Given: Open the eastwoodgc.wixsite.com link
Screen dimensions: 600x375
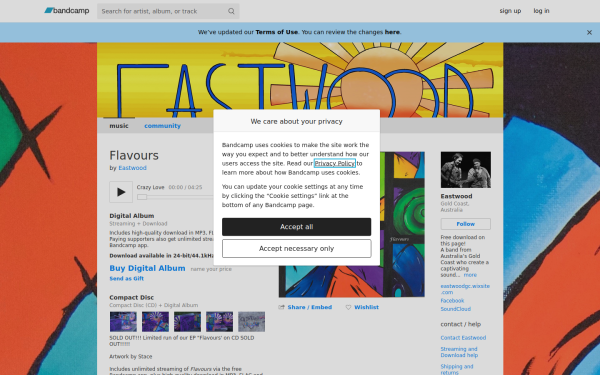Looking at the screenshot, I should pyautogui.click(x=465, y=289).
